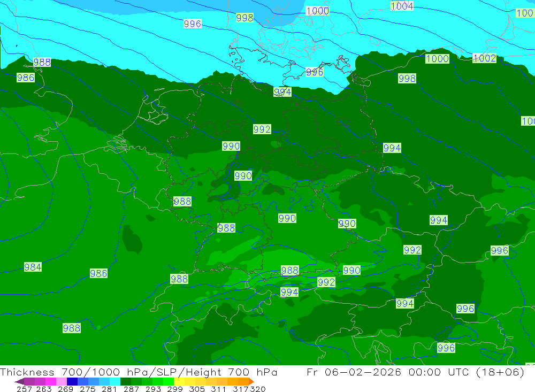This screenshot has width=535, height=392.
Task: Click the brightest yellow legend swatch
Action: 179,381
